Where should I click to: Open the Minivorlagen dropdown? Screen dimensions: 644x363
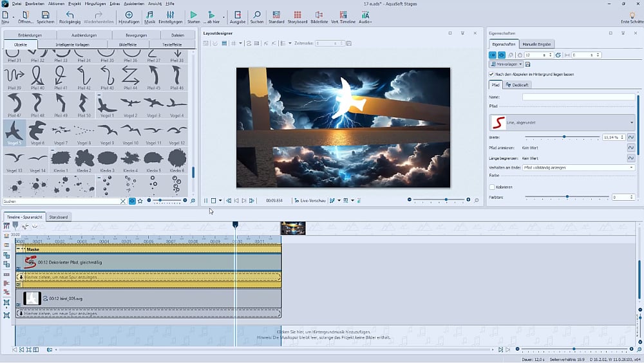pyautogui.click(x=506, y=64)
